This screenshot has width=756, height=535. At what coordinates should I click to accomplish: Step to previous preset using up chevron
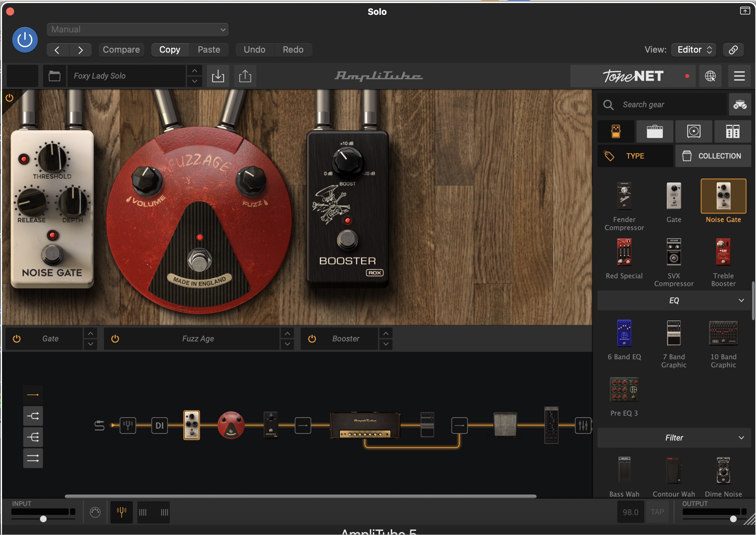coord(194,71)
